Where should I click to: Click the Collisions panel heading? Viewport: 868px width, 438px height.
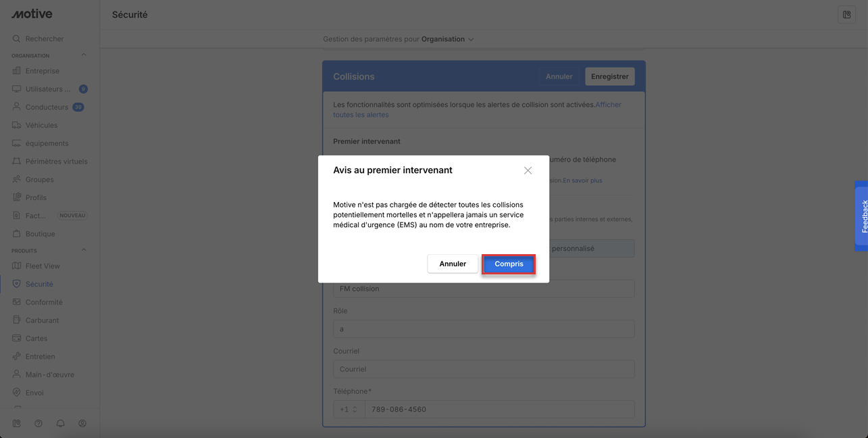point(354,76)
